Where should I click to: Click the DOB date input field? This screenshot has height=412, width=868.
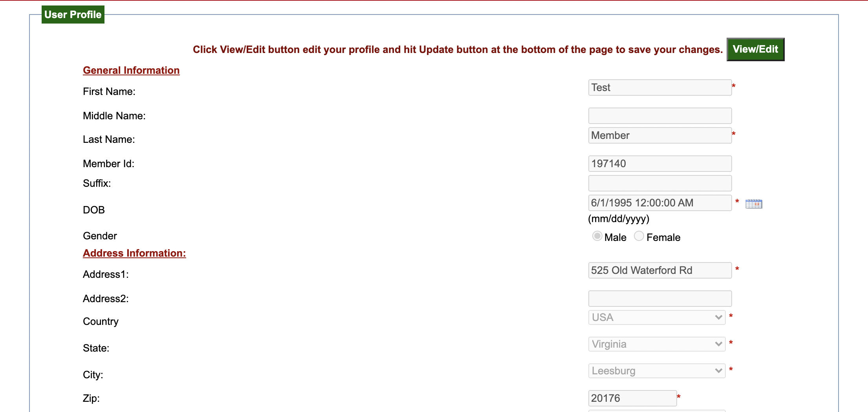pyautogui.click(x=659, y=203)
